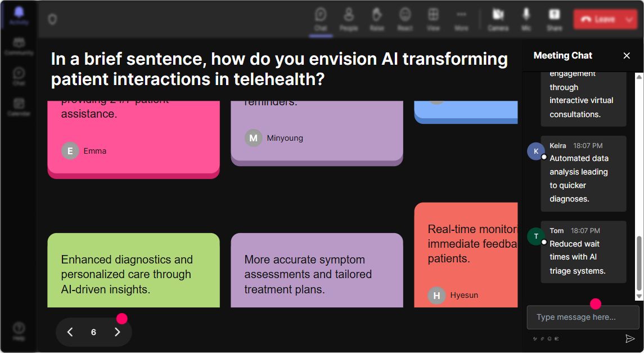The width and height of the screenshot is (644, 353).
Task: Go to the previous slide arrow
Action: point(70,332)
